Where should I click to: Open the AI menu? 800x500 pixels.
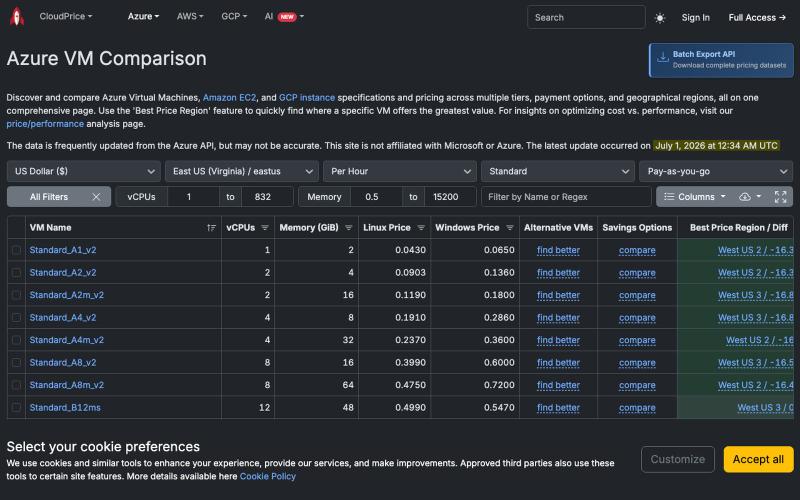pos(284,16)
